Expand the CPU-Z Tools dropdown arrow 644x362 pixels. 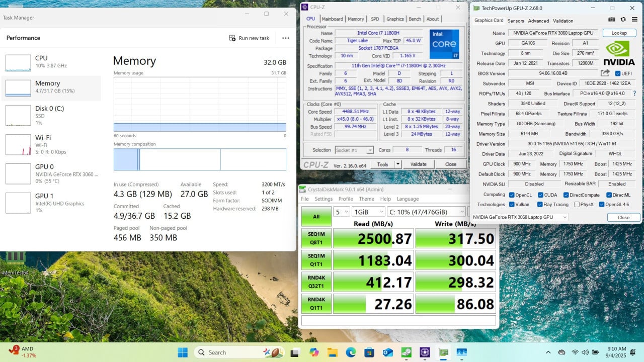tap(398, 164)
